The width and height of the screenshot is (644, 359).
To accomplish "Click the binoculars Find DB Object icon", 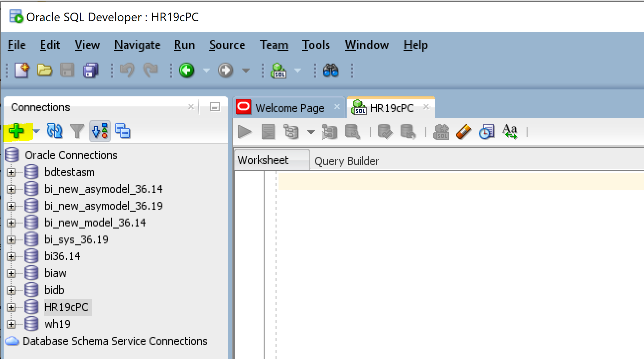I will click(x=331, y=70).
